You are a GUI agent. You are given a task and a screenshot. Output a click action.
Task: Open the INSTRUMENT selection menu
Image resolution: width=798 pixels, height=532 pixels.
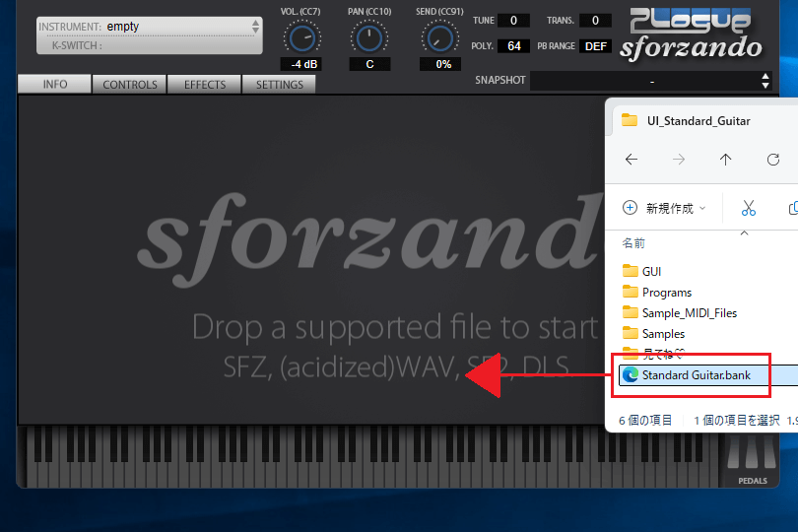point(150,27)
